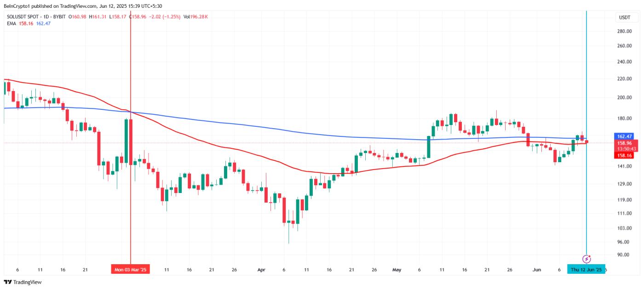644x289 pixels.
Task: Click the 280.00 price scale label
Action: (x=624, y=31)
